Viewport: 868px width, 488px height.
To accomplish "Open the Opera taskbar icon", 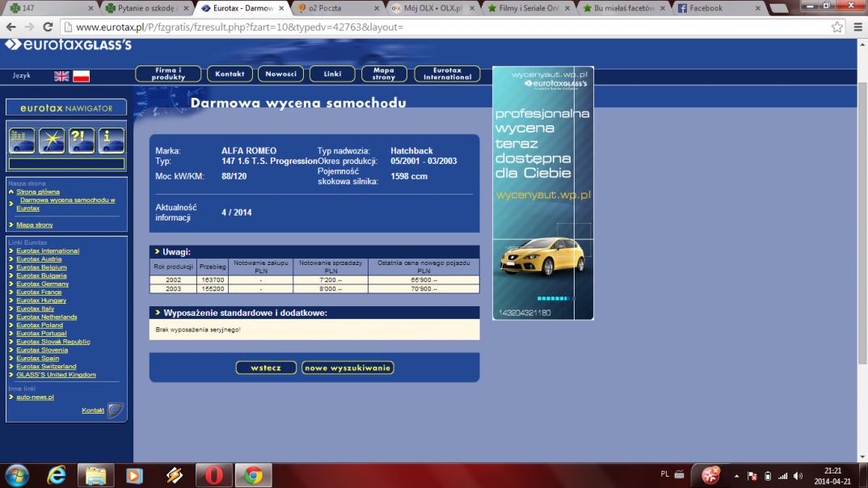I will click(x=214, y=475).
